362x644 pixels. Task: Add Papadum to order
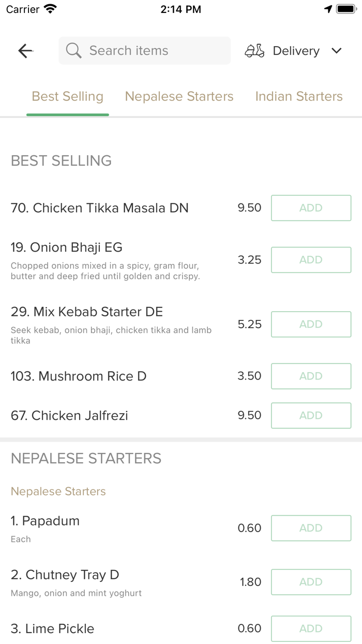pyautogui.click(x=311, y=528)
